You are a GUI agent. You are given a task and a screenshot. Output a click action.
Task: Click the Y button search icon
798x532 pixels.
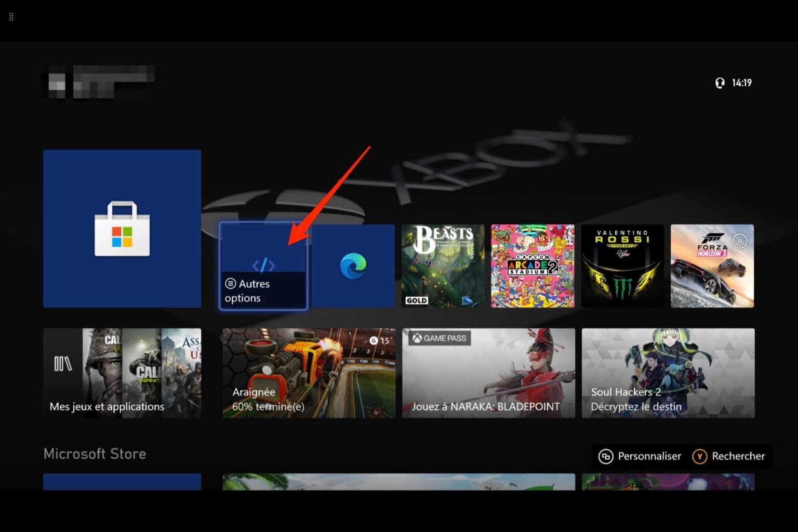pos(700,456)
